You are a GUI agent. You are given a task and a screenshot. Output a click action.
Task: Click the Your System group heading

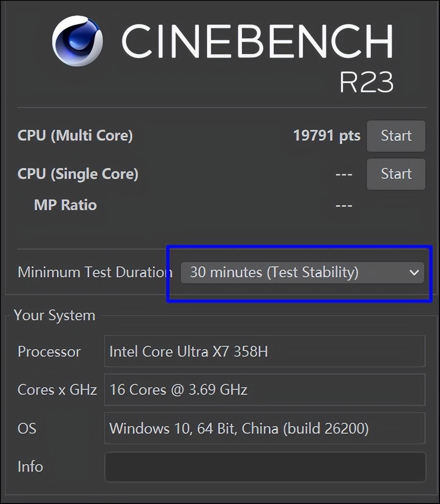[x=55, y=315]
